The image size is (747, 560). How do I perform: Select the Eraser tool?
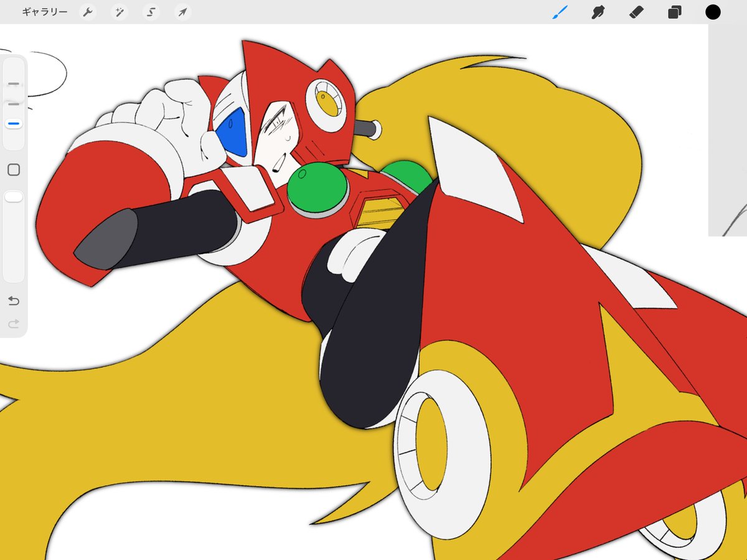[636, 12]
